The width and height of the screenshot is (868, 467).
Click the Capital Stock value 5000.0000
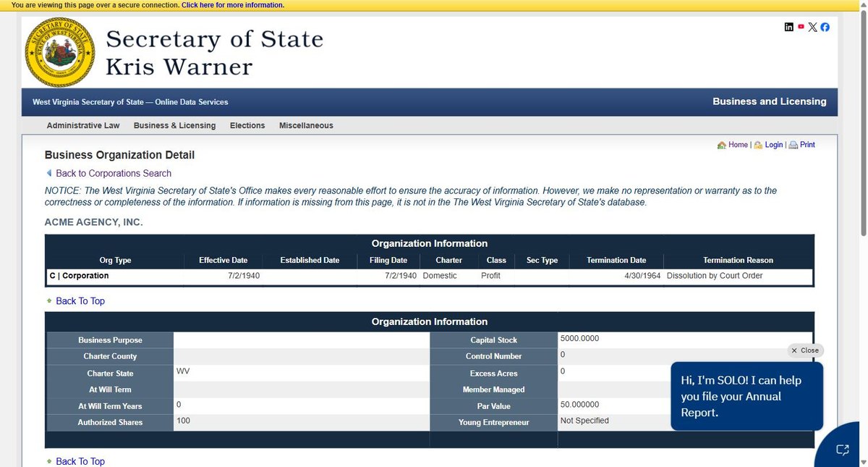click(579, 338)
